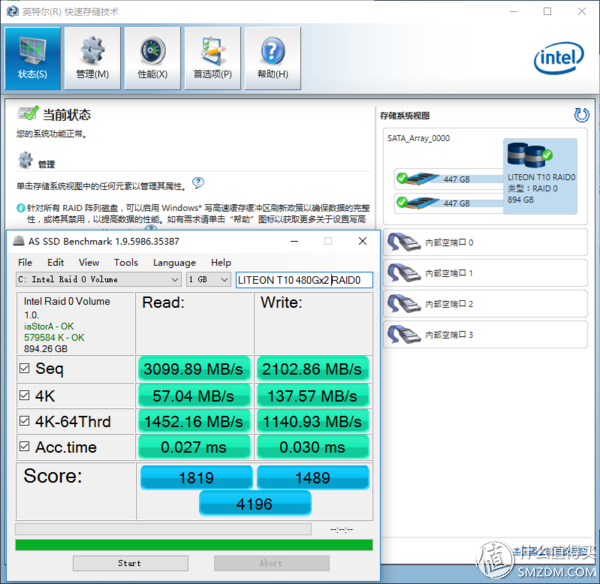
Task: Click the LITEON T10 480Gx2 RAID0 text field
Action: point(304,280)
